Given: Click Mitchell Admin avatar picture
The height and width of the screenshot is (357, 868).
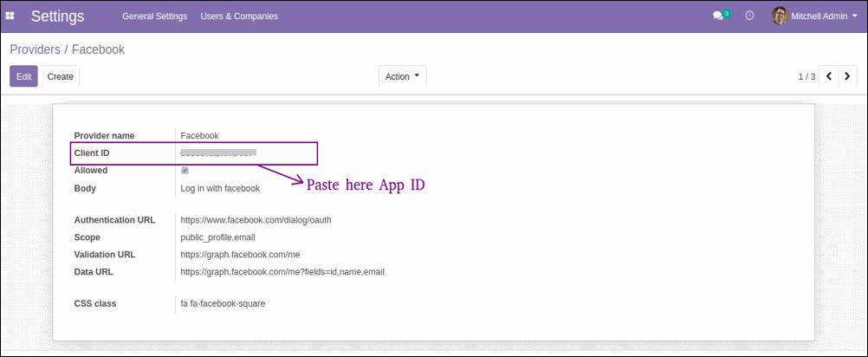Looking at the screenshot, I should pyautogui.click(x=780, y=16).
